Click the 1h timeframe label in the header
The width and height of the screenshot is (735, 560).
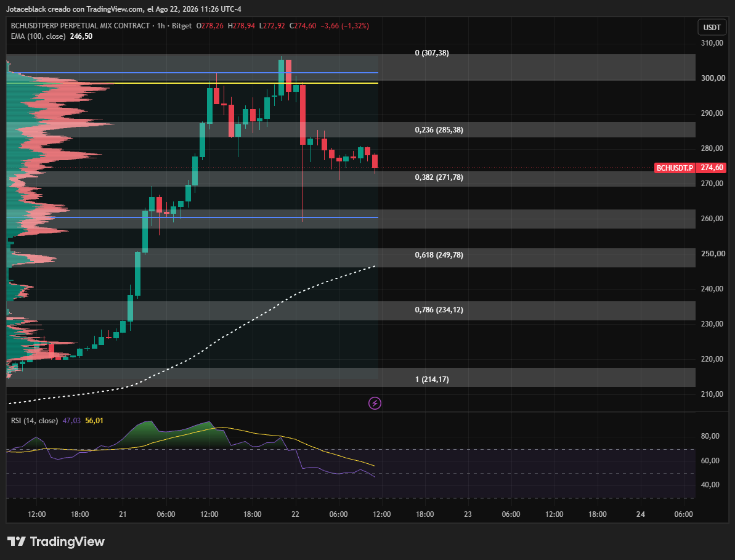click(x=161, y=26)
